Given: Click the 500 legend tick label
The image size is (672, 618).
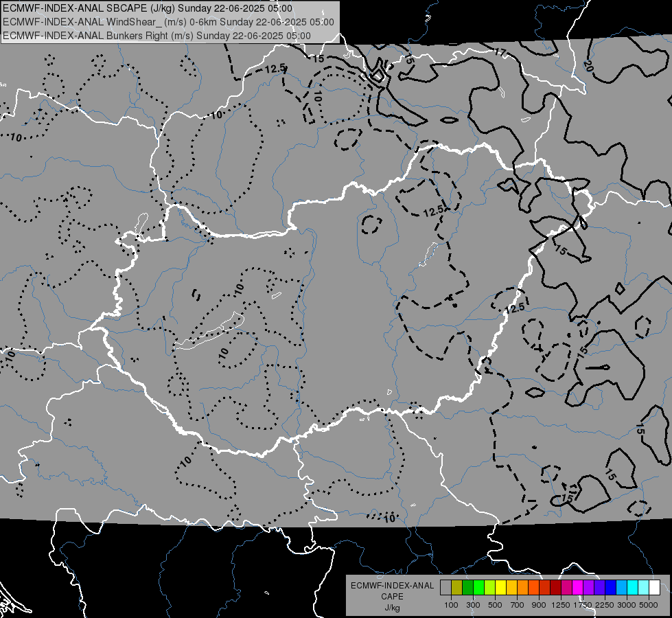Looking at the screenshot, I should pyautogui.click(x=495, y=605).
